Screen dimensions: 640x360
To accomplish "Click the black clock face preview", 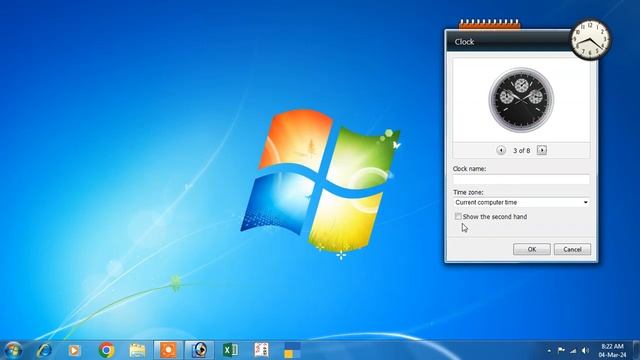I will tap(521, 100).
